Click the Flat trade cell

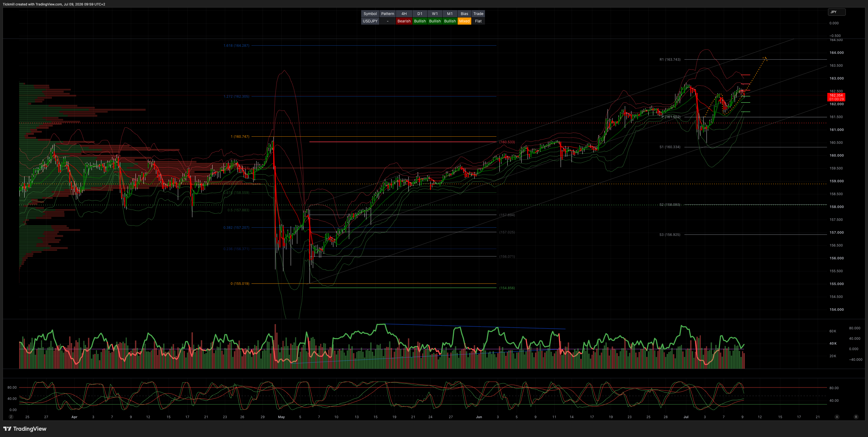tap(478, 21)
